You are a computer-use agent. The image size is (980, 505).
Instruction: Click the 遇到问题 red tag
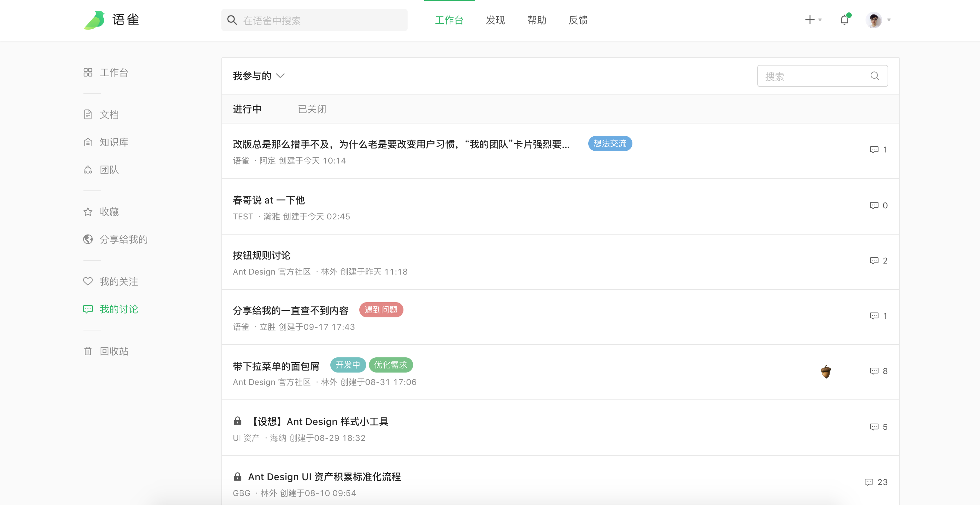pos(381,310)
